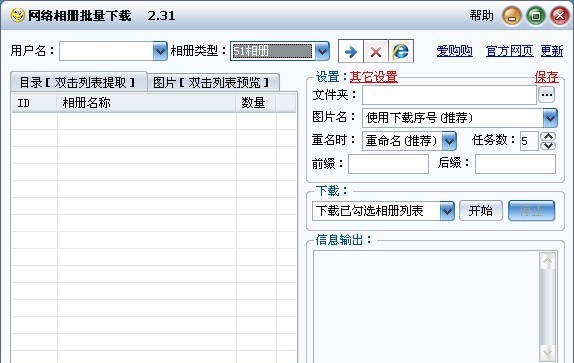This screenshot has height=363, width=574.
Task: Expand the 重名时 rename option dropdown
Action: 449,141
